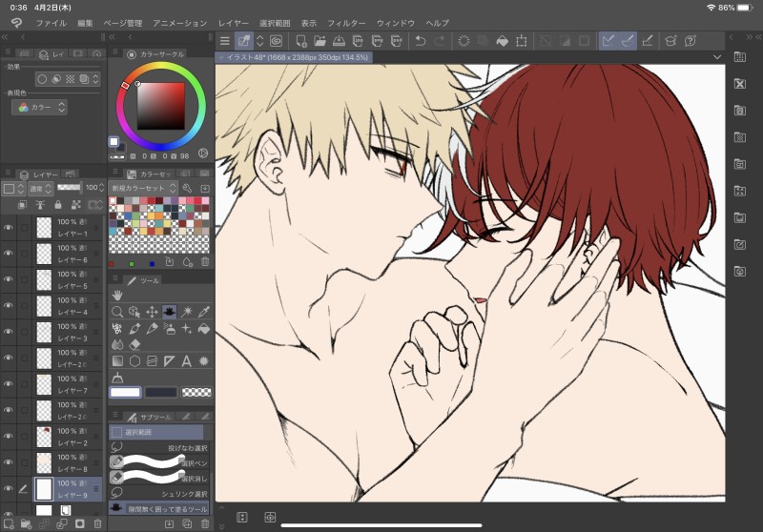Select 隙間無く囲って塗るツール sub tool
The image size is (763, 532).
click(x=159, y=509)
